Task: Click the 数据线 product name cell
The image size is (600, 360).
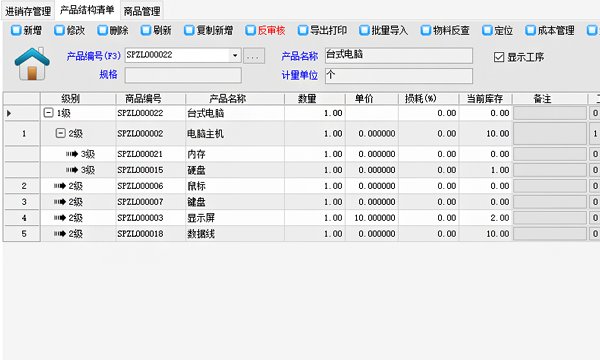Action: [x=235, y=234]
